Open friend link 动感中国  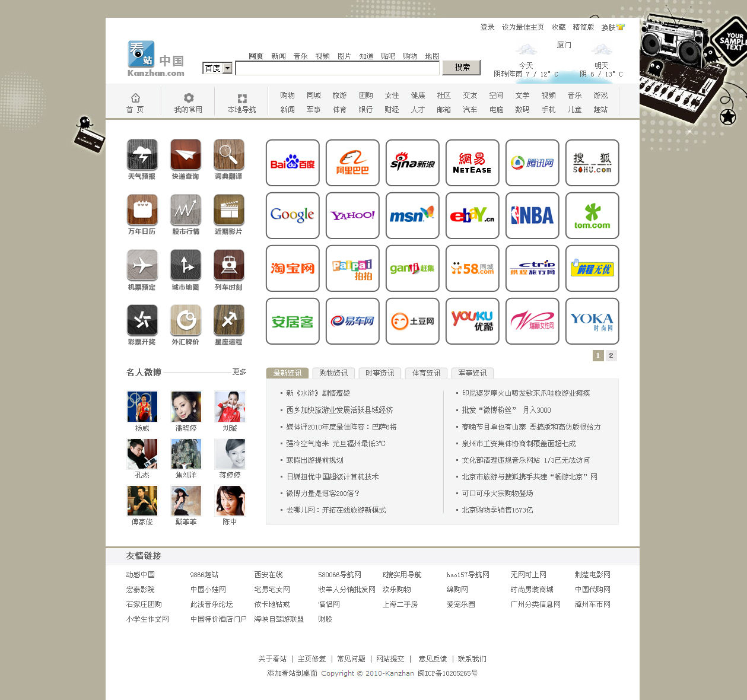140,575
